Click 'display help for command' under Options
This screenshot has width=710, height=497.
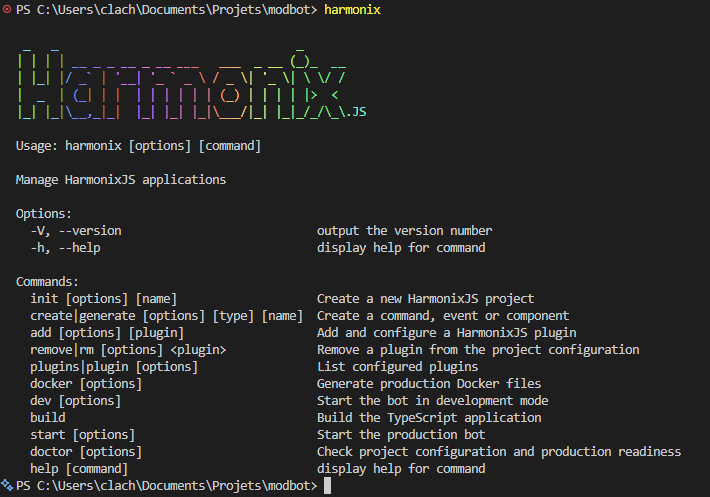401,248
